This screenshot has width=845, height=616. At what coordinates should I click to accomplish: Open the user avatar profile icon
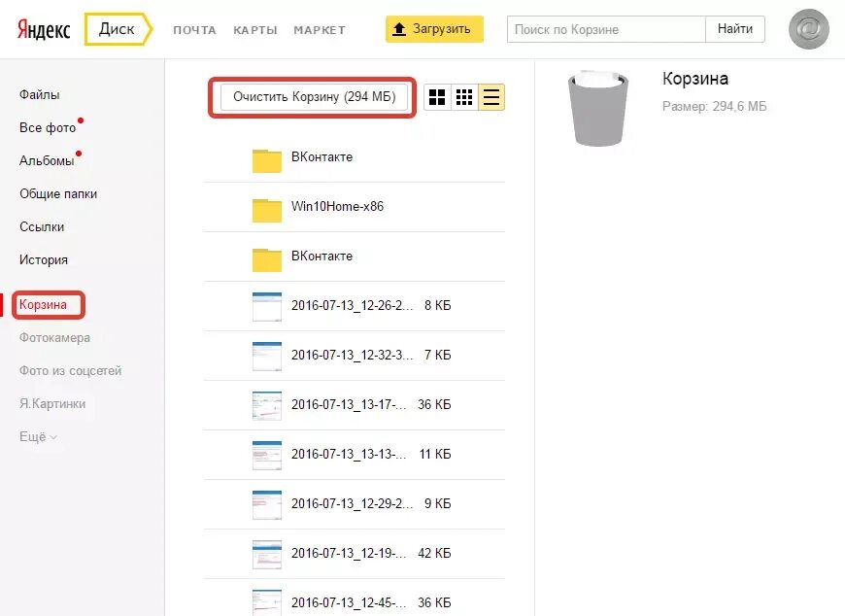(x=808, y=29)
